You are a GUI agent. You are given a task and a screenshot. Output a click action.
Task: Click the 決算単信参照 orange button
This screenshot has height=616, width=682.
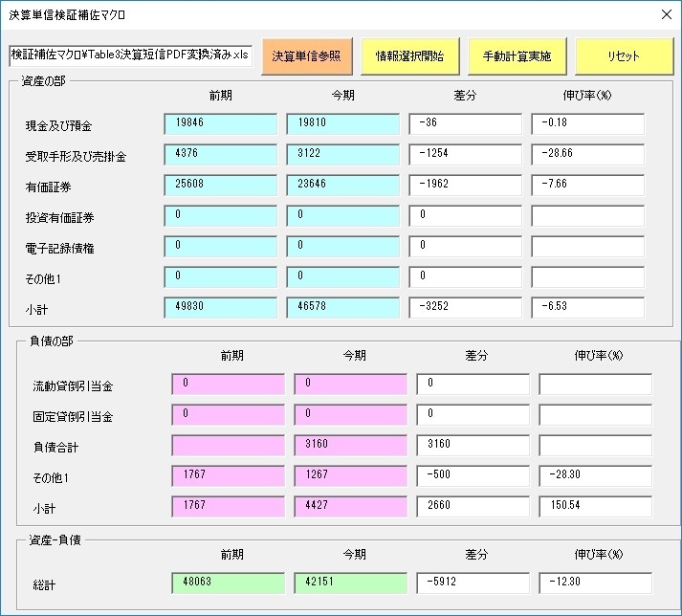(307, 56)
